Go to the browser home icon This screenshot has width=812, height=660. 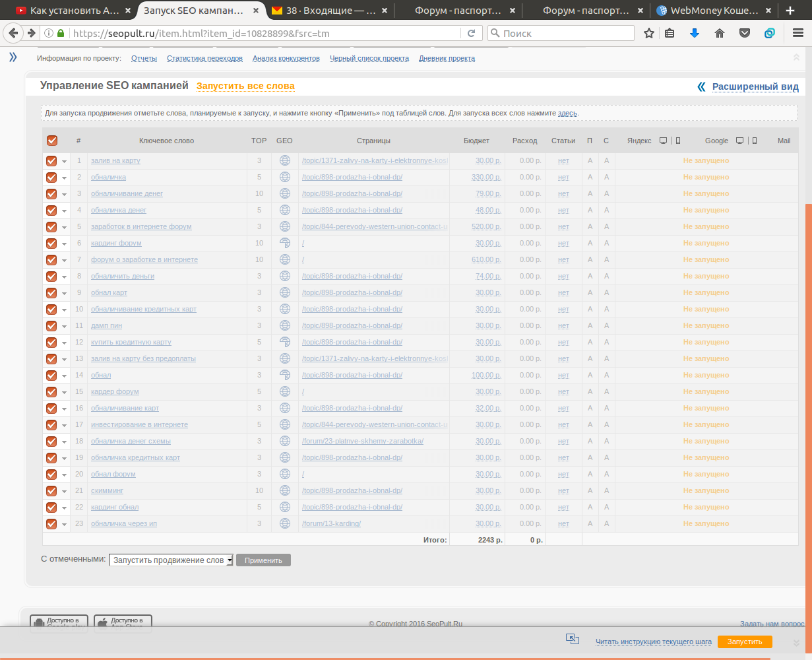[720, 33]
